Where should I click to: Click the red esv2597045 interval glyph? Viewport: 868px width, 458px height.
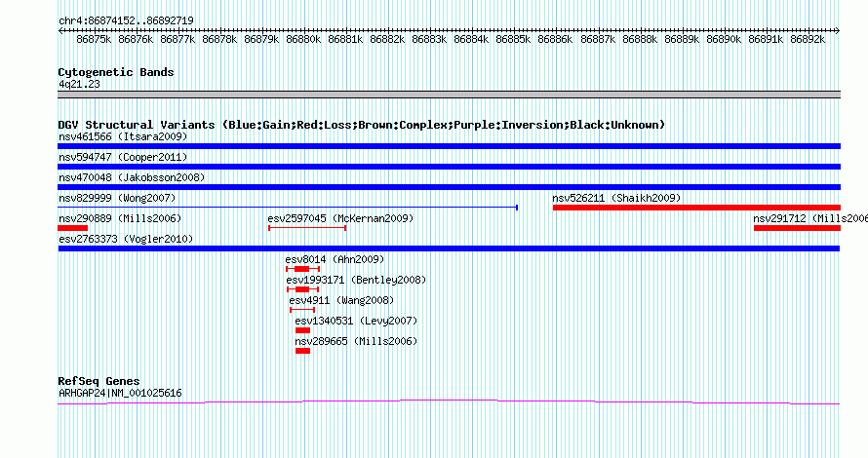point(307,228)
